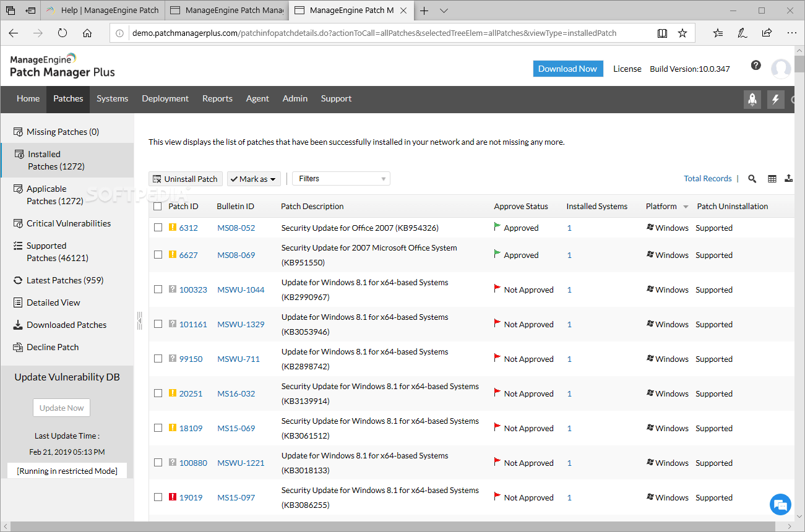
Task: Open the column chooser grid icon
Action: (772, 179)
